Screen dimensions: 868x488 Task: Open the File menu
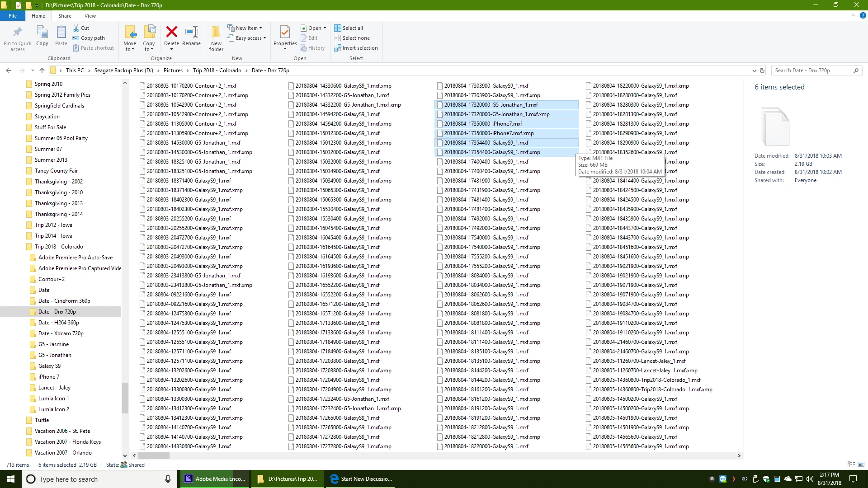[x=13, y=16]
